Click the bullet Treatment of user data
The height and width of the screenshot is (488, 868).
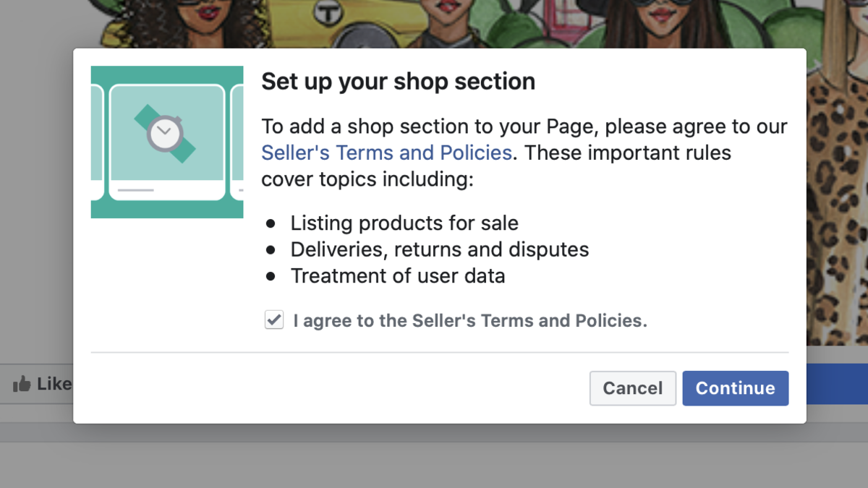click(397, 275)
